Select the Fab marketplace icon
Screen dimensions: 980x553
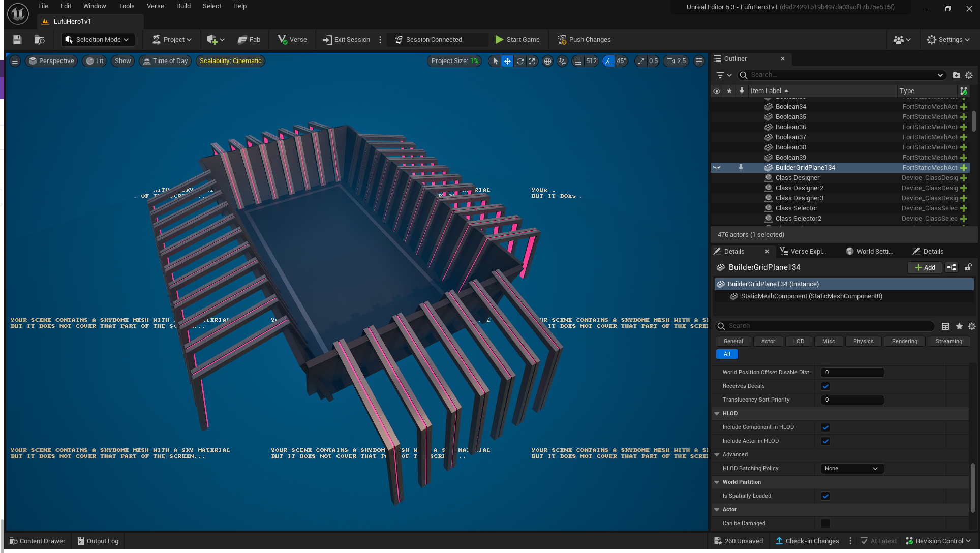[249, 39]
